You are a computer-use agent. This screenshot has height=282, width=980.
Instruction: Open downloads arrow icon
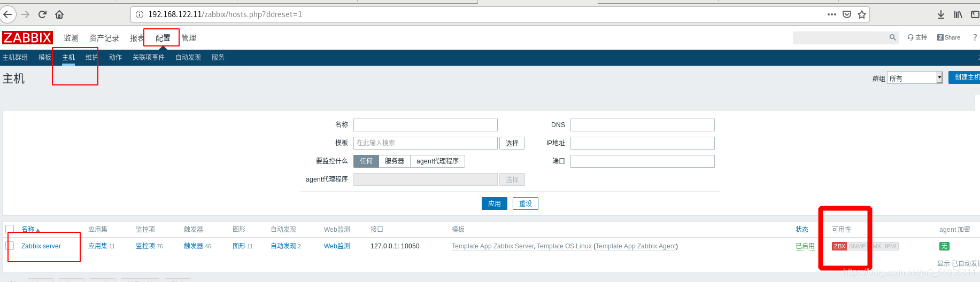(941, 14)
